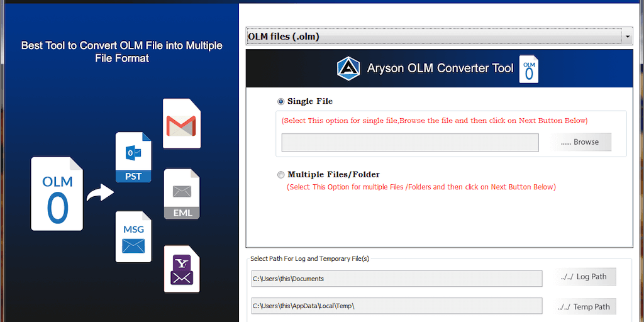Click the white conversion arrow icon

(100, 193)
